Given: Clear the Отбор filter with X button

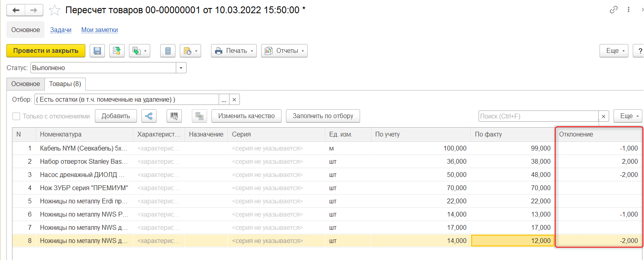Looking at the screenshot, I should (x=234, y=100).
